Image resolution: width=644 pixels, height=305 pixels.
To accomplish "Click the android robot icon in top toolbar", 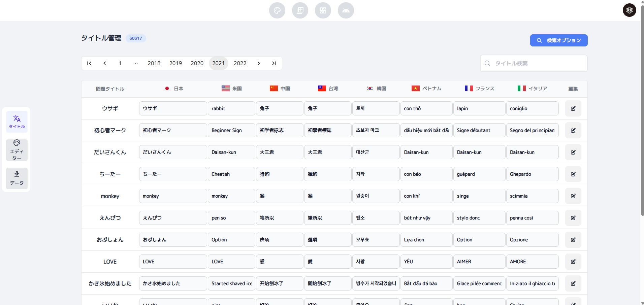I will point(346,10).
